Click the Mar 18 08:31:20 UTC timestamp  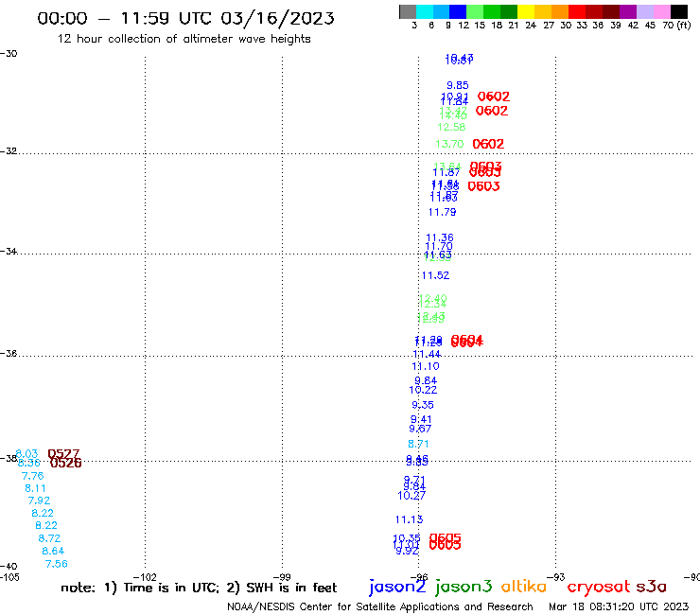tap(619, 606)
